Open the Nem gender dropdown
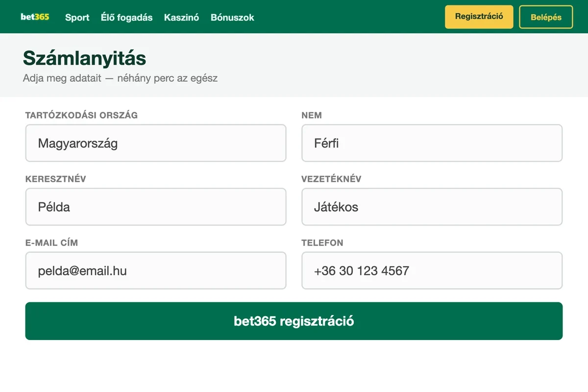Screen dimensions: 588x392 point(432,143)
